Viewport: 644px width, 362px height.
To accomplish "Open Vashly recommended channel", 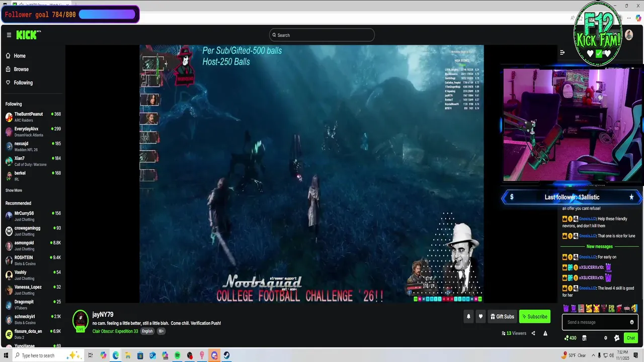I will point(33,275).
